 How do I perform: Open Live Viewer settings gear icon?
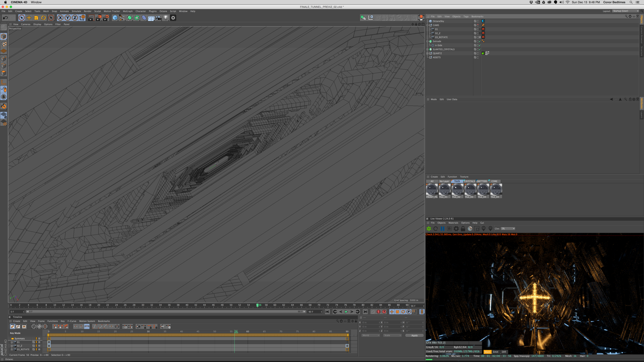[x=456, y=229]
